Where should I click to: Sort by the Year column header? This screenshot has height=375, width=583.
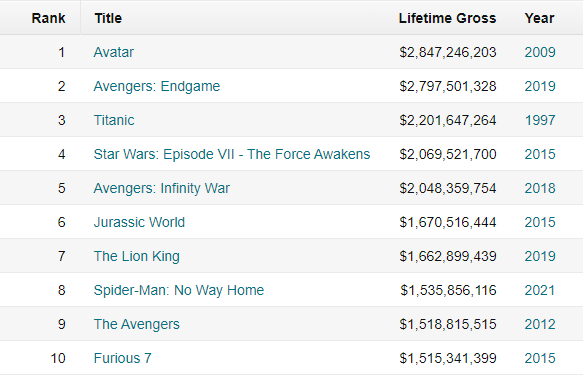click(x=539, y=18)
